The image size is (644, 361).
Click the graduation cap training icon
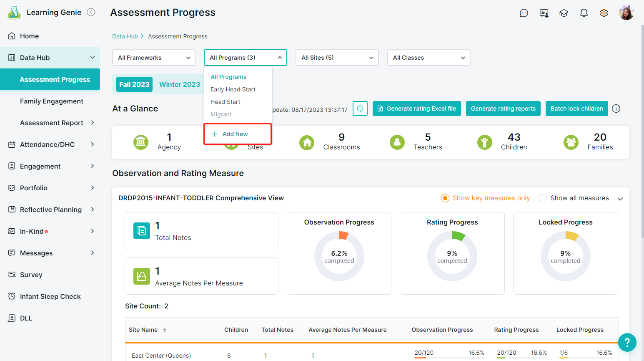pyautogui.click(x=564, y=13)
